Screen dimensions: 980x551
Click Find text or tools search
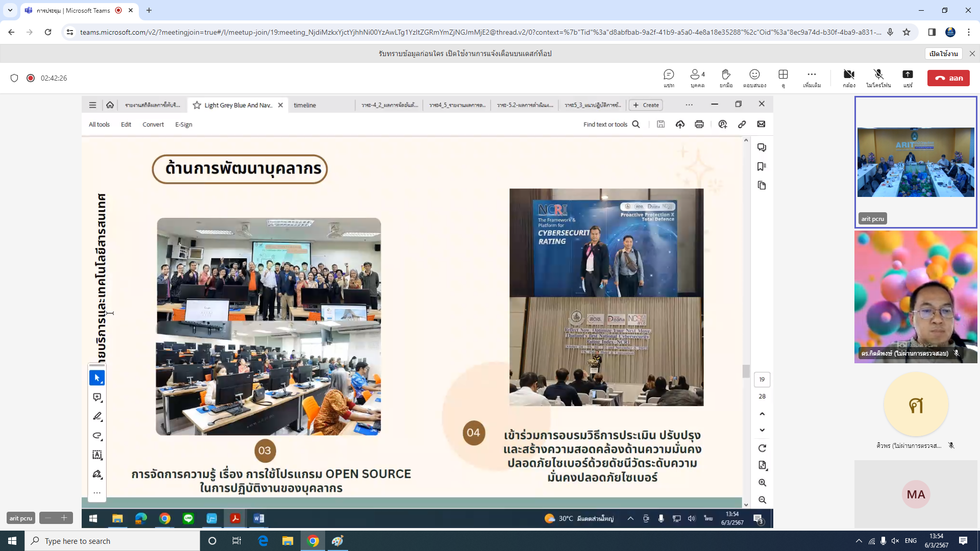coord(611,124)
